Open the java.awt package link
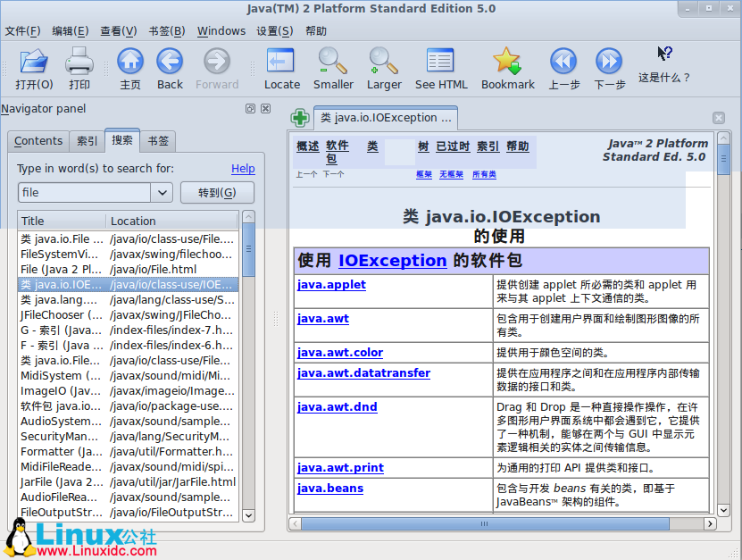Screen dimensions: 742x560 coord(322,319)
